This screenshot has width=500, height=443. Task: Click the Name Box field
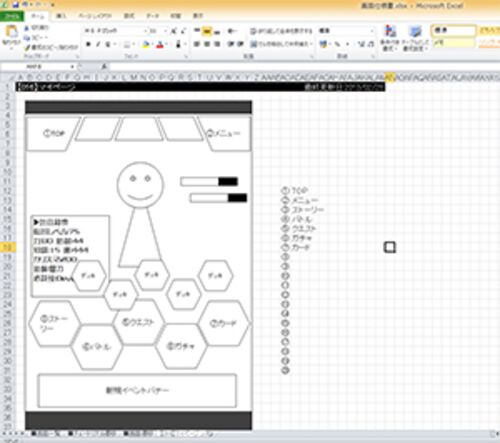pos(35,67)
